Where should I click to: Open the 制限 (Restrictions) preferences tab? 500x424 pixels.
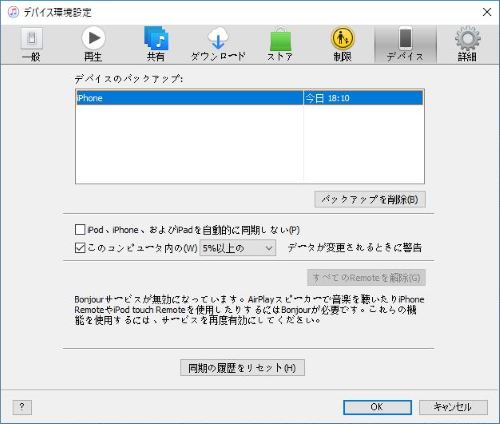pyautogui.click(x=342, y=45)
